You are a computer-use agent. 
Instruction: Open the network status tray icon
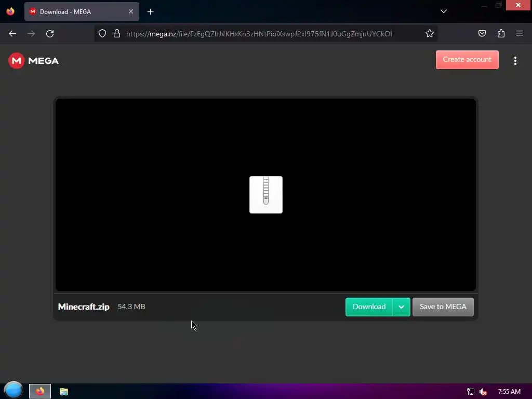(471, 392)
